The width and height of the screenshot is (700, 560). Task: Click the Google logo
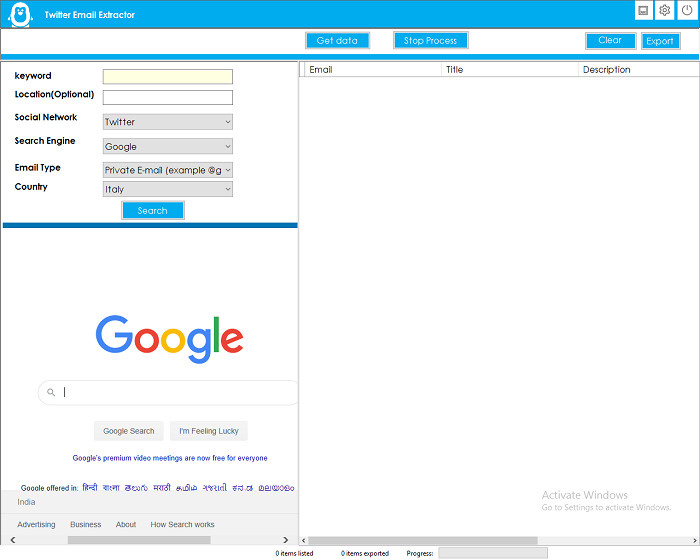(x=170, y=339)
